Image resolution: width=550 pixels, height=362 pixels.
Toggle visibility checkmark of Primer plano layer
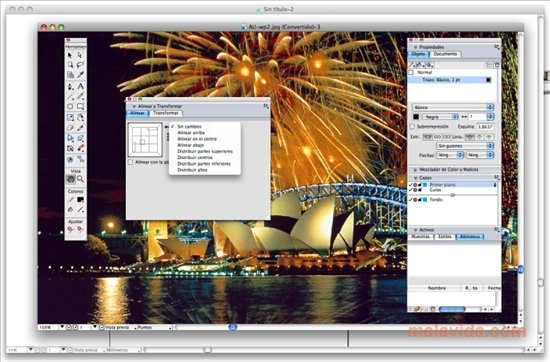point(410,185)
